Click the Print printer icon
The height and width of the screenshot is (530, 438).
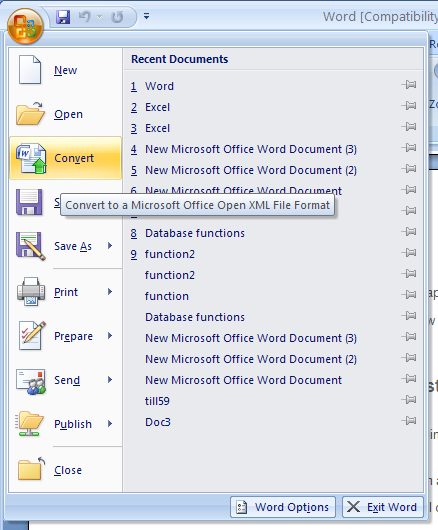click(31, 292)
